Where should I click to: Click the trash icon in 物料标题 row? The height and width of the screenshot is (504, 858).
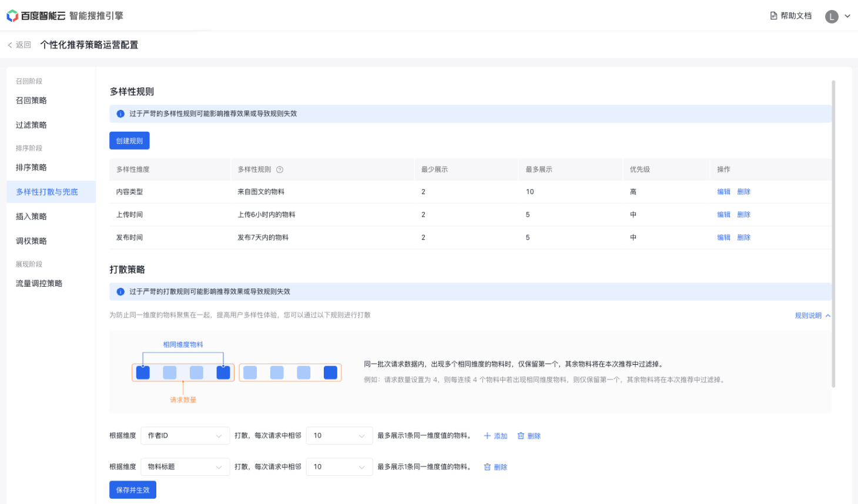coord(487,467)
